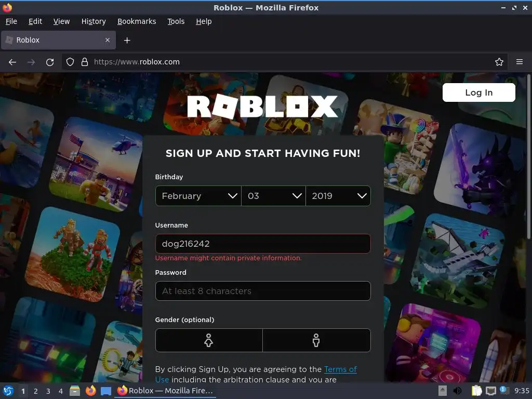
Task: Click the Firefox logo in title bar
Action: (x=7, y=7)
